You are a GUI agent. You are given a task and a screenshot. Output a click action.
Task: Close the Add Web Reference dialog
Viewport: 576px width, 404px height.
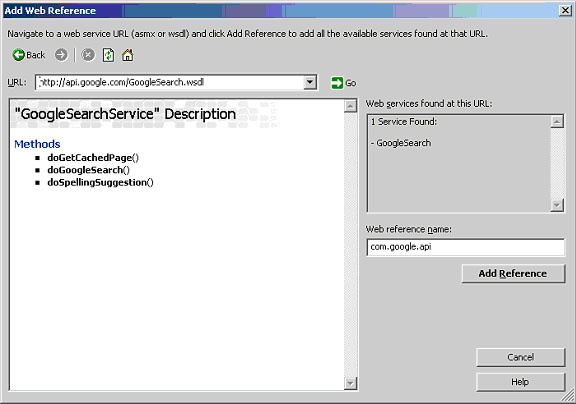click(x=565, y=10)
